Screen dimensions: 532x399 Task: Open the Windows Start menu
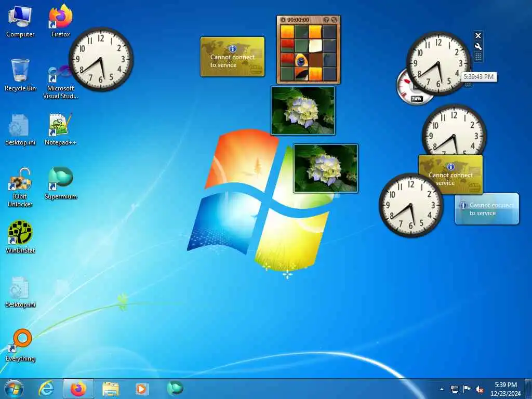point(14,389)
